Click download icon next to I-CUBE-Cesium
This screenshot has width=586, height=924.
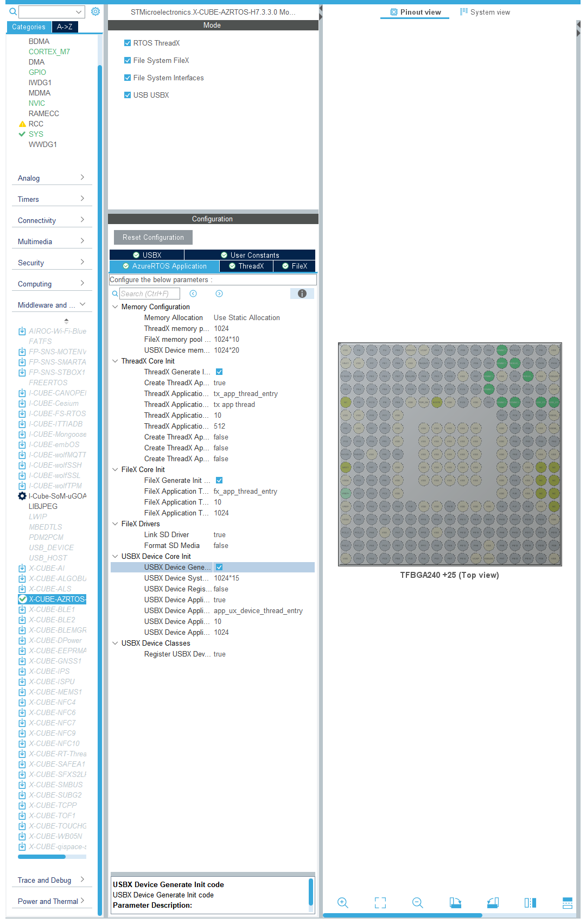point(22,403)
